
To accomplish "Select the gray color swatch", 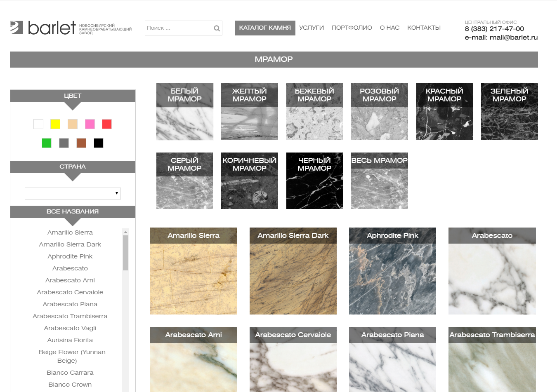I will click(x=64, y=143).
